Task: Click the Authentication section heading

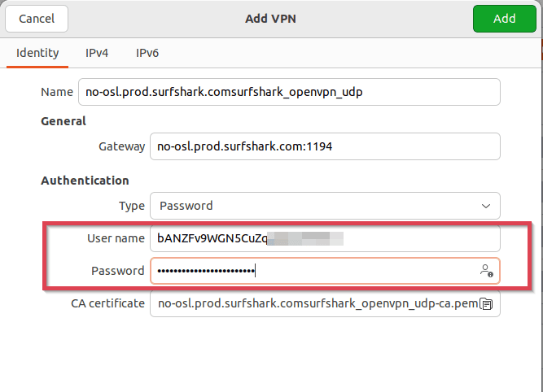Action: tap(85, 181)
